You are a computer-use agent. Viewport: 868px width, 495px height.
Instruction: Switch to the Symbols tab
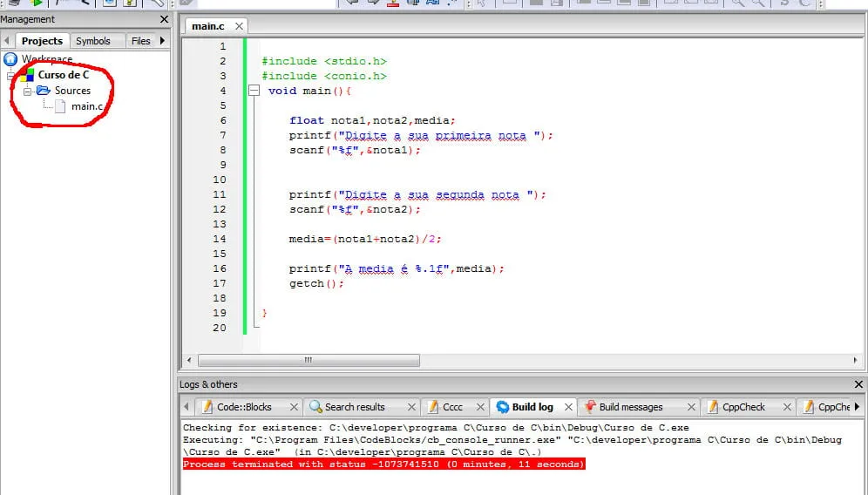[92, 41]
